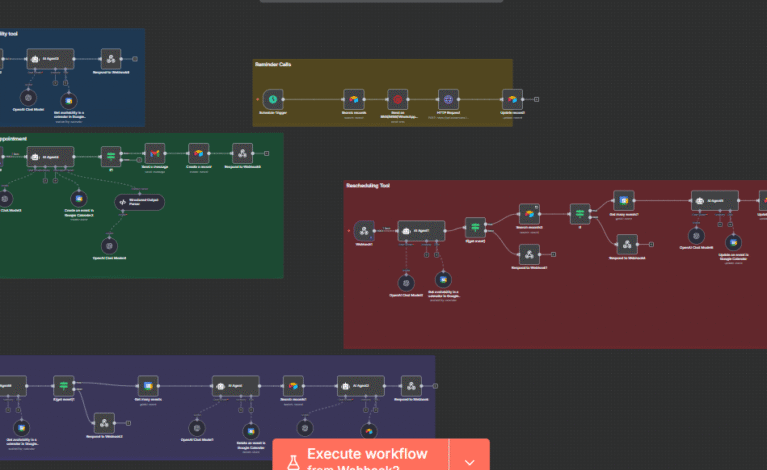The height and width of the screenshot is (470, 767).
Task: Click the Schedule Trigger node
Action: point(272,99)
